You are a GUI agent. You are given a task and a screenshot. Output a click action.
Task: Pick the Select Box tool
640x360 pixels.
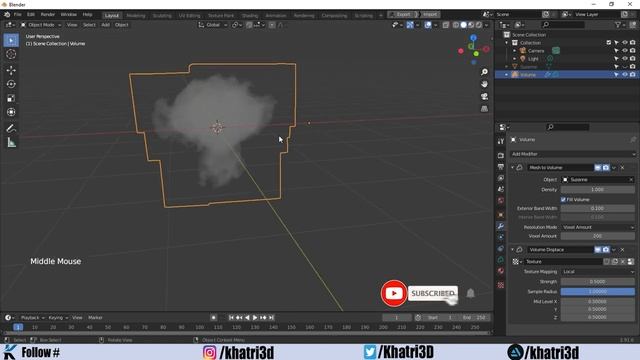point(11,40)
